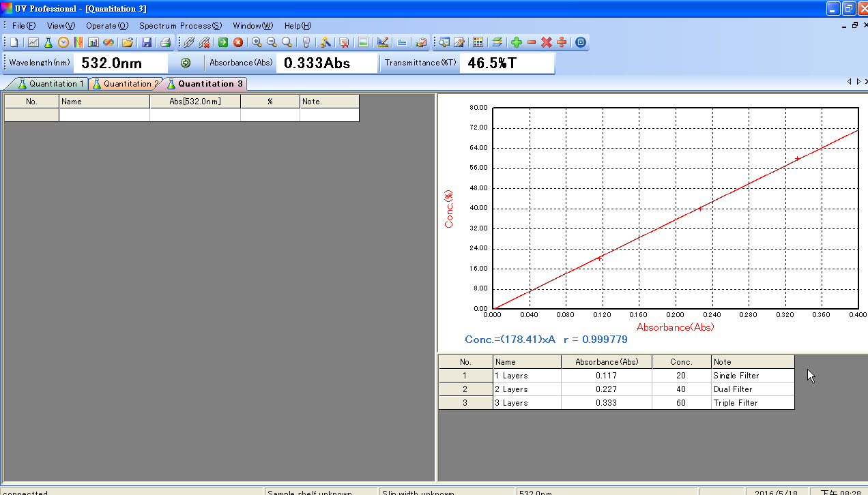The width and height of the screenshot is (868, 495).
Task: Click the green Go-to-wavelength button
Action: [186, 63]
